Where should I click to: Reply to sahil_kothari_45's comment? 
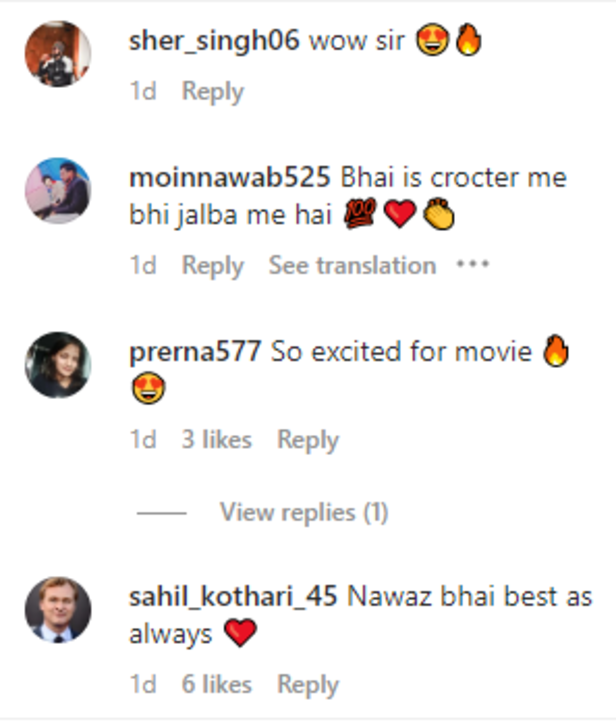(308, 685)
